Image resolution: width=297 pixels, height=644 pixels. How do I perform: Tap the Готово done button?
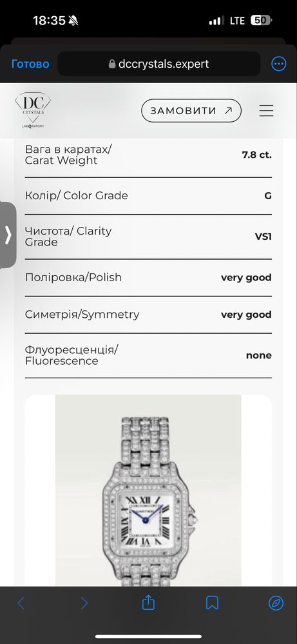tap(30, 64)
